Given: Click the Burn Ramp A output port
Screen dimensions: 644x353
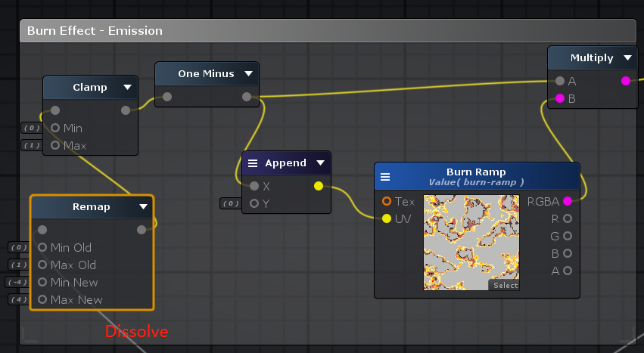Looking at the screenshot, I should coord(568,271).
